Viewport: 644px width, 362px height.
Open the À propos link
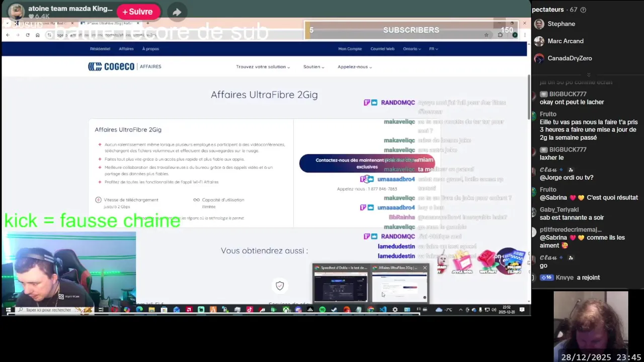point(150,49)
